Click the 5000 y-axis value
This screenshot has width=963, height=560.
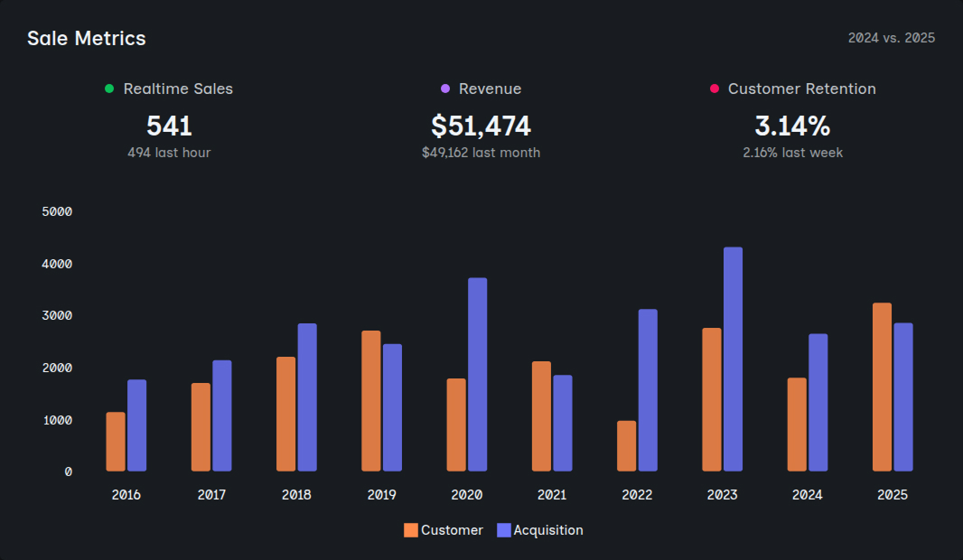tap(58, 211)
